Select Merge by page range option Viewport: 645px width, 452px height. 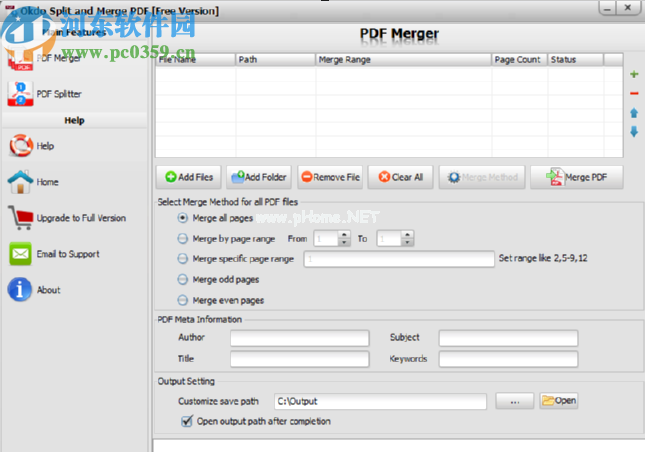(x=182, y=239)
